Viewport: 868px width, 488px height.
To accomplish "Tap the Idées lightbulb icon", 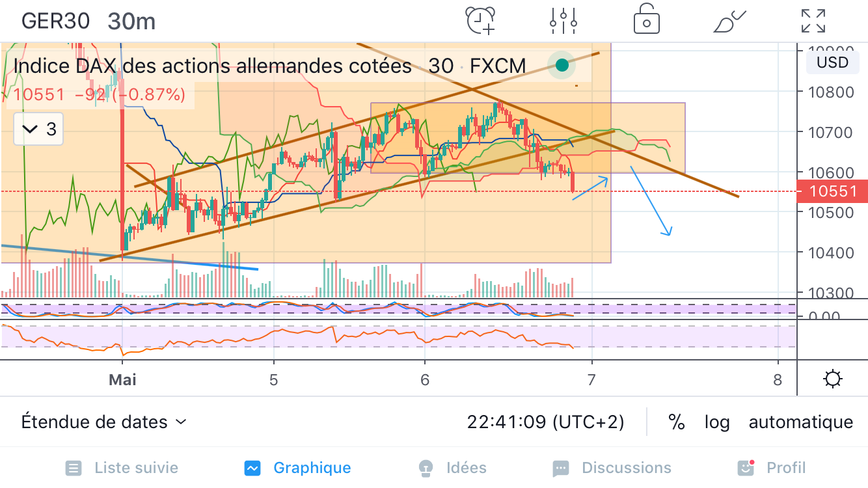I will [x=426, y=468].
